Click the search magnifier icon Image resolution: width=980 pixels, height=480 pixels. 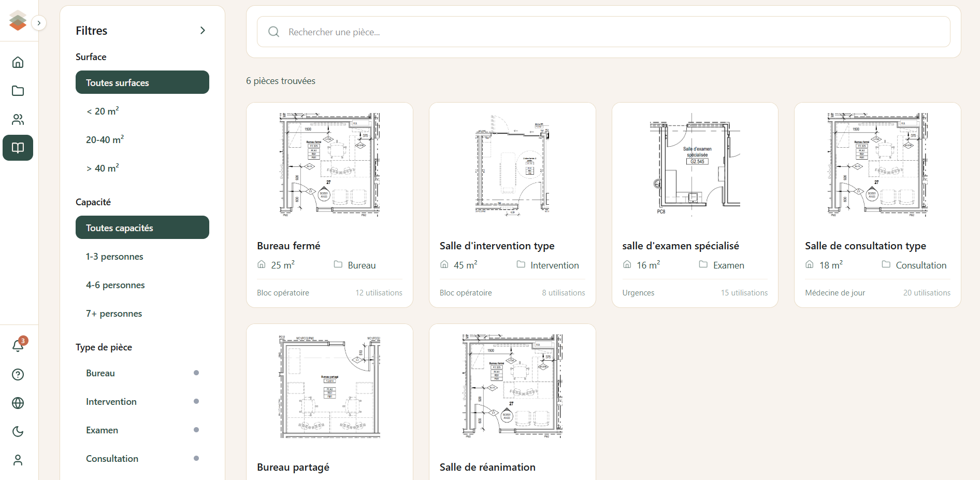tap(273, 32)
